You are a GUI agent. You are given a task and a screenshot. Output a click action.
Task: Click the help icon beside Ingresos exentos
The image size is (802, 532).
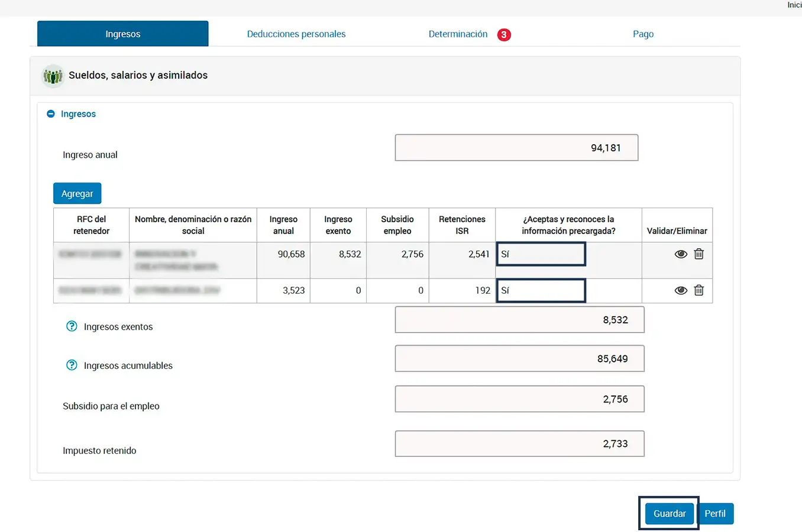tap(72, 326)
